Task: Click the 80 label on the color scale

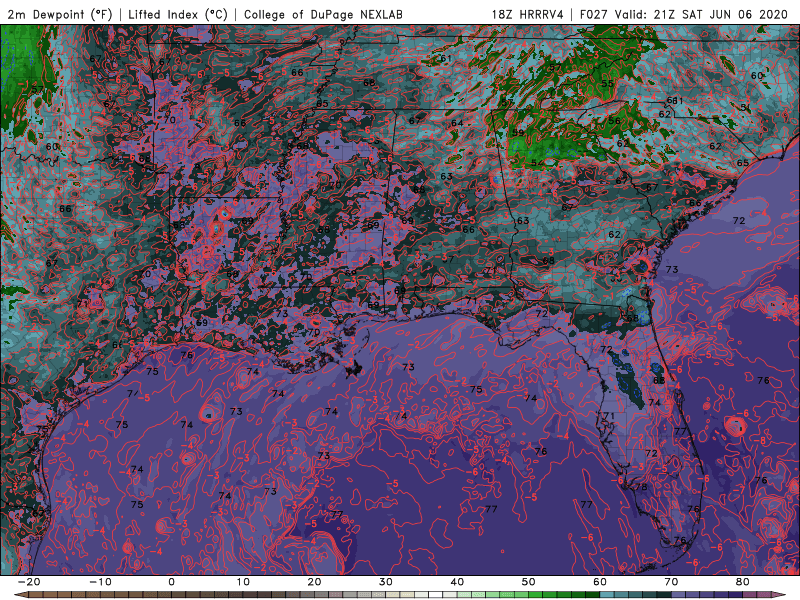Action: [743, 582]
